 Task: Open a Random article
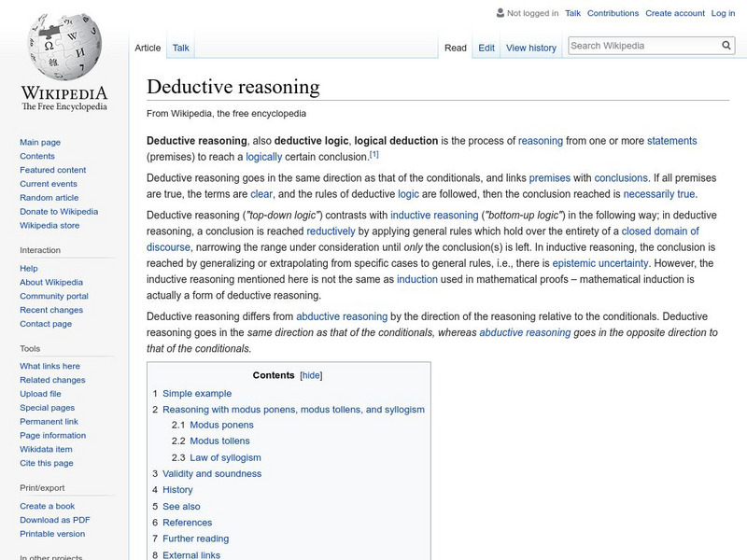pos(49,197)
